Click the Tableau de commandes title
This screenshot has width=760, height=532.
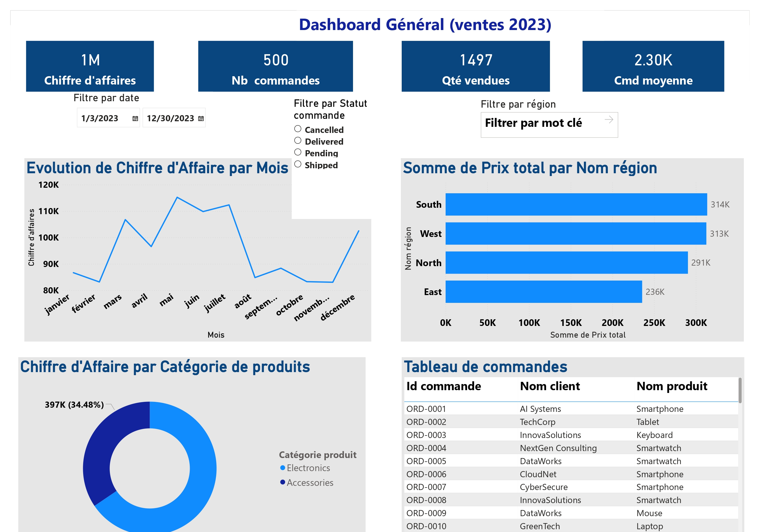click(486, 367)
